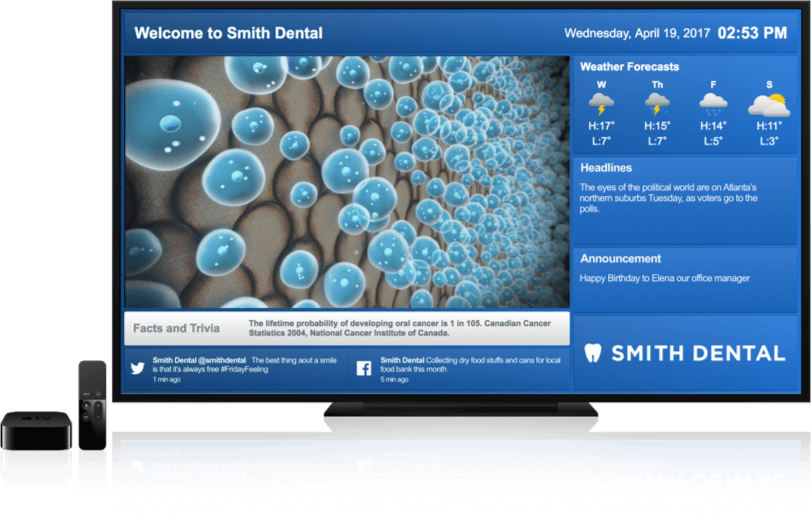This screenshot has width=811, height=515.
Task: Click the Atlanta political headline text
Action: click(x=668, y=198)
